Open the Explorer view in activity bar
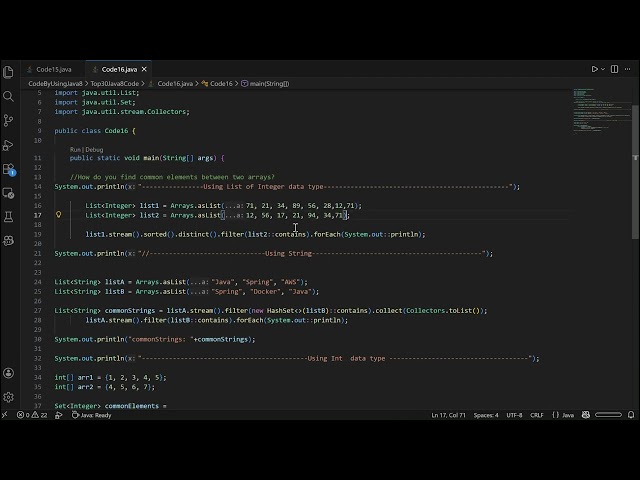Image resolution: width=640 pixels, height=480 pixels. [x=8, y=72]
